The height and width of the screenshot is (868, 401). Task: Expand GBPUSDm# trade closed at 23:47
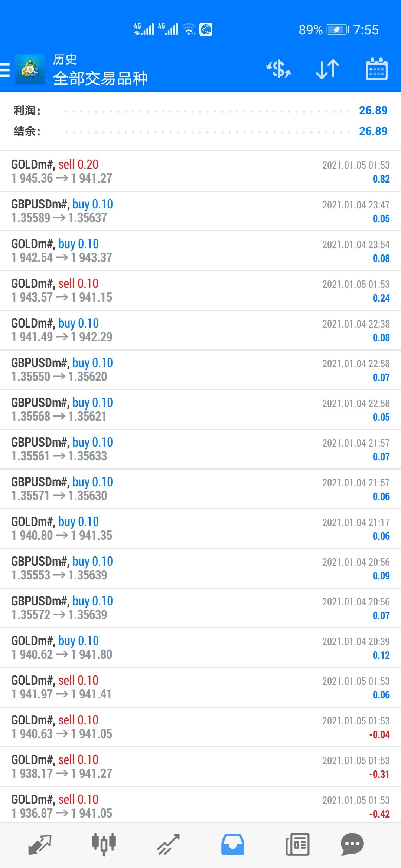(x=200, y=211)
